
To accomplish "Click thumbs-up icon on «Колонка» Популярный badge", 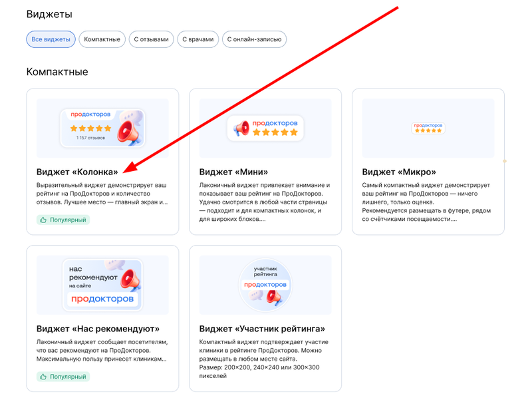I will (43, 220).
